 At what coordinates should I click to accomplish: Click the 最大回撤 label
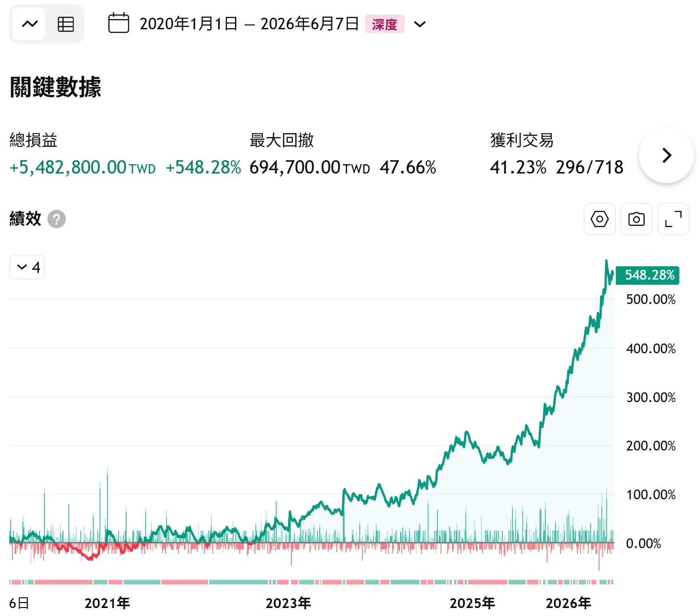coord(282,140)
